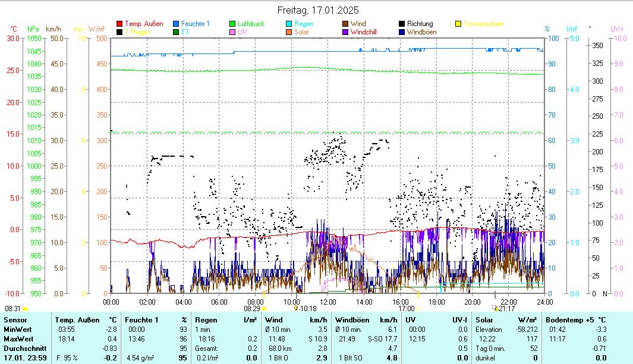Image resolution: width=633 pixels, height=364 pixels.
Task: Select the purple Windchill legend square
Action: coord(346,32)
